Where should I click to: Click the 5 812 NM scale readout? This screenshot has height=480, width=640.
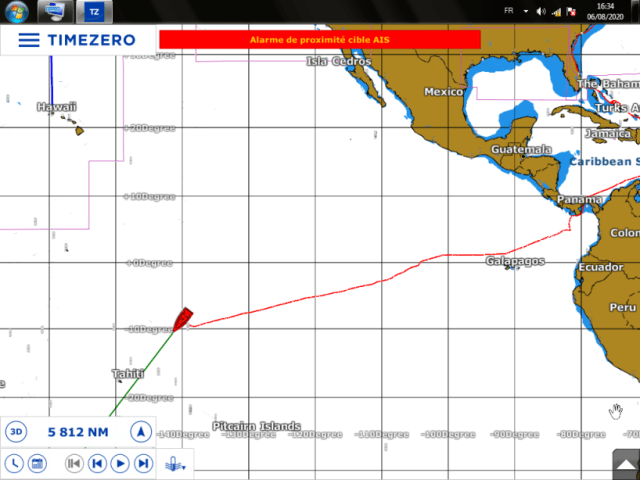(x=78, y=432)
